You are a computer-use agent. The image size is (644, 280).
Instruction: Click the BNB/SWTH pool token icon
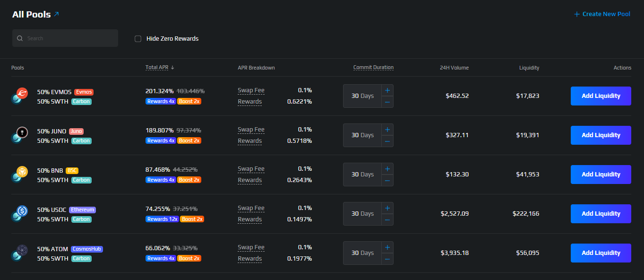tap(20, 174)
